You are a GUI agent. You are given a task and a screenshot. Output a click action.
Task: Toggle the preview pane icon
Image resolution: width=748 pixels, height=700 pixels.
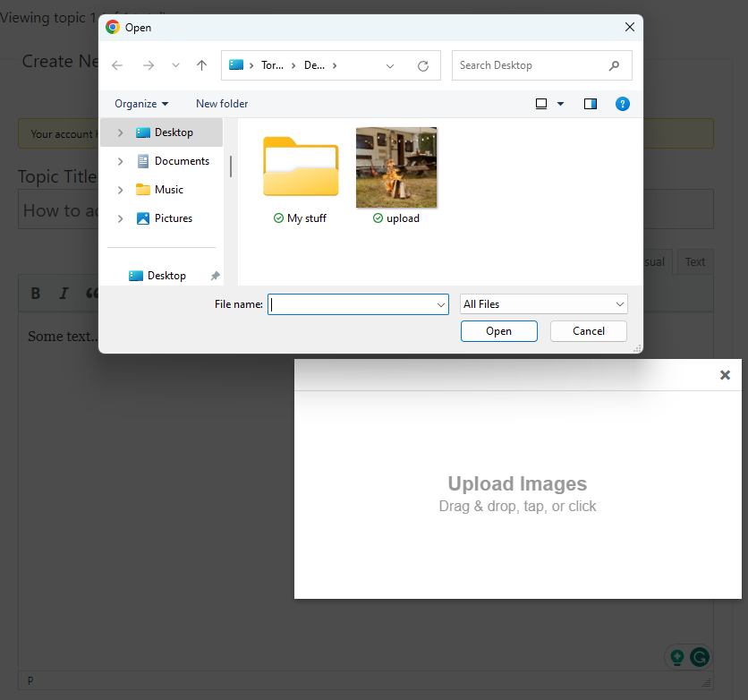[591, 104]
